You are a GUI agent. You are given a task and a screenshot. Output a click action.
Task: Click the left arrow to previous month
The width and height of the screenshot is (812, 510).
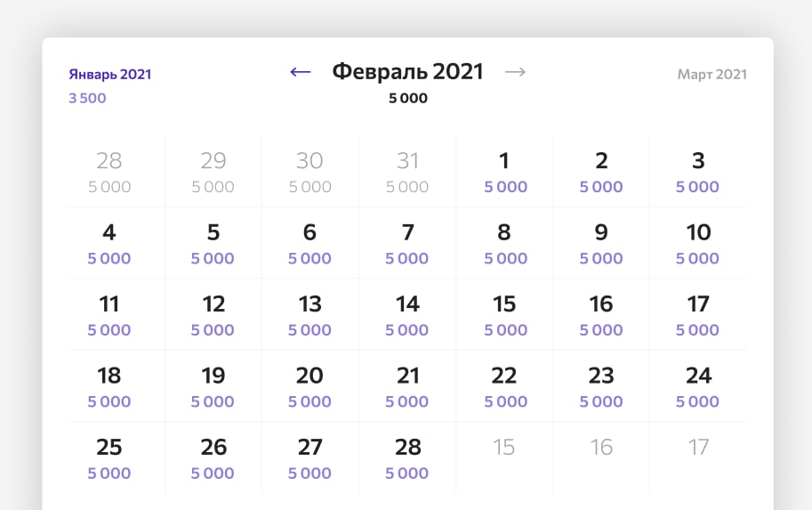301,72
